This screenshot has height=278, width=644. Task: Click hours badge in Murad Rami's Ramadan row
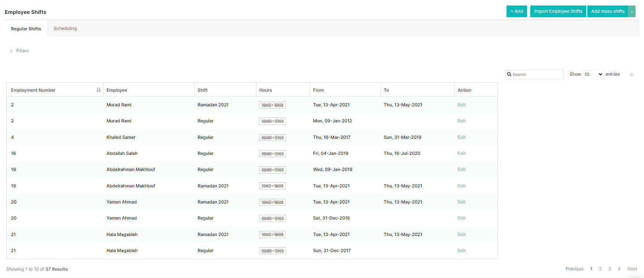[x=272, y=105]
